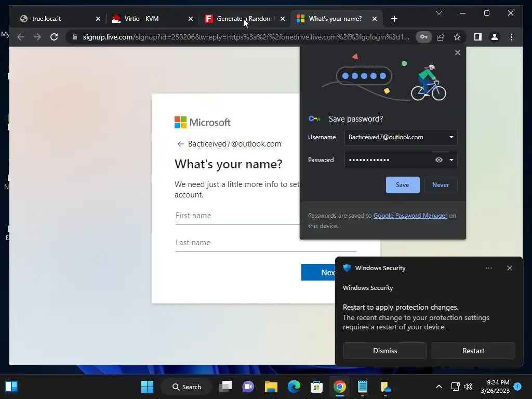The image size is (532, 399).
Task: Open Chrome side panel icon
Action: [x=478, y=37]
